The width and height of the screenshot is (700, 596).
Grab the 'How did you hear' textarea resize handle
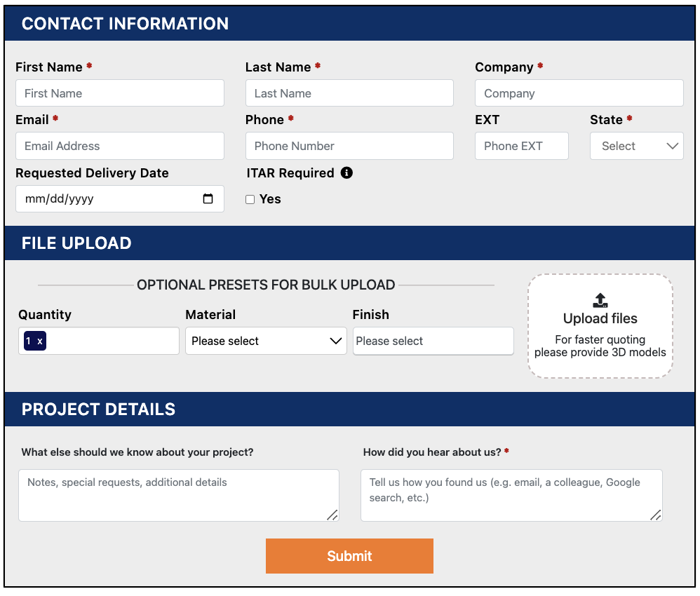(655, 515)
